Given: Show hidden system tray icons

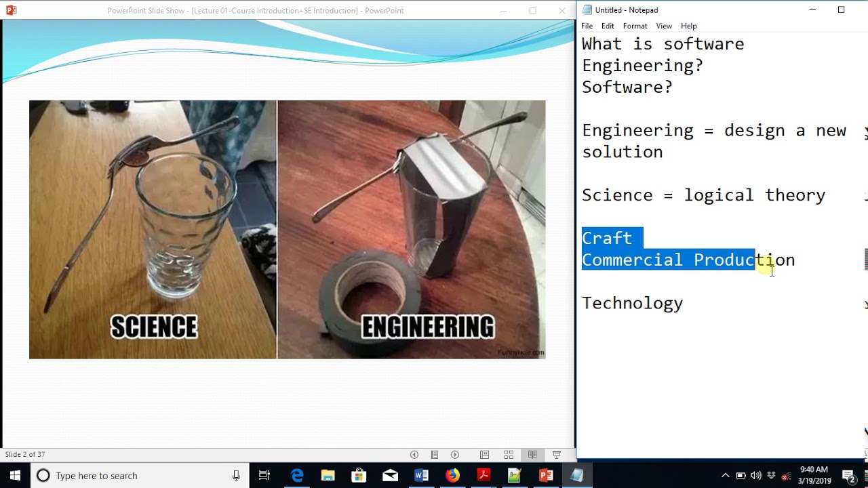Looking at the screenshot, I should (x=725, y=476).
